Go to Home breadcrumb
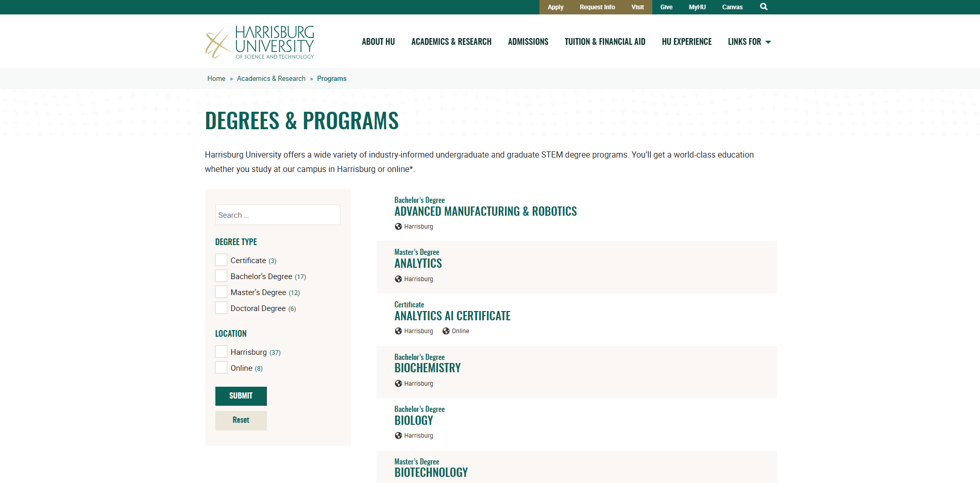 (216, 79)
